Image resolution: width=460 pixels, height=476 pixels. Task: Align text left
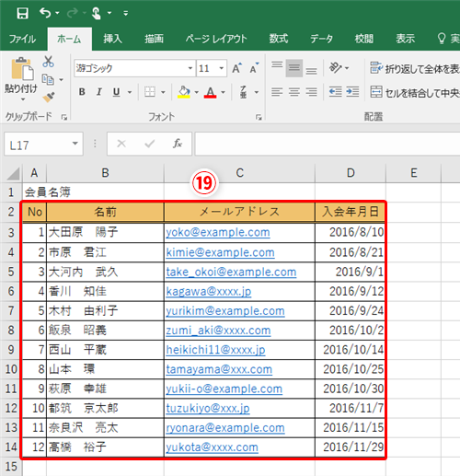[x=277, y=92]
